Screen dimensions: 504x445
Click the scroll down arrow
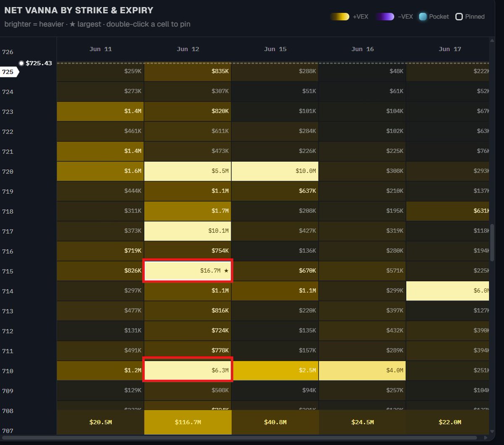pos(492,431)
